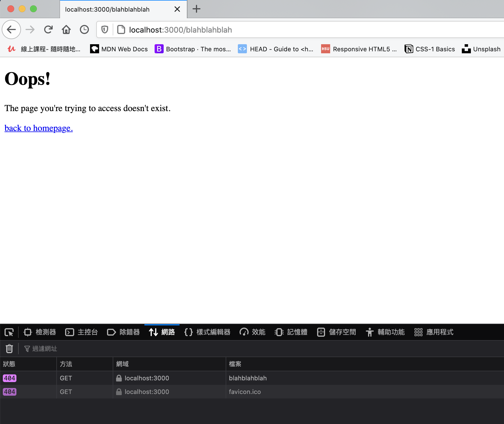Open the 檢測器 inspector tab
This screenshot has height=424, width=504.
click(x=40, y=332)
